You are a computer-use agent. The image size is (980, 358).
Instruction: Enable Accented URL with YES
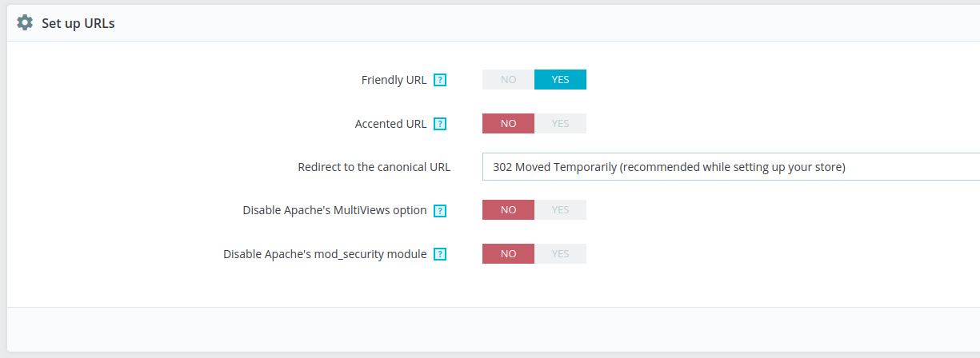pyautogui.click(x=560, y=124)
